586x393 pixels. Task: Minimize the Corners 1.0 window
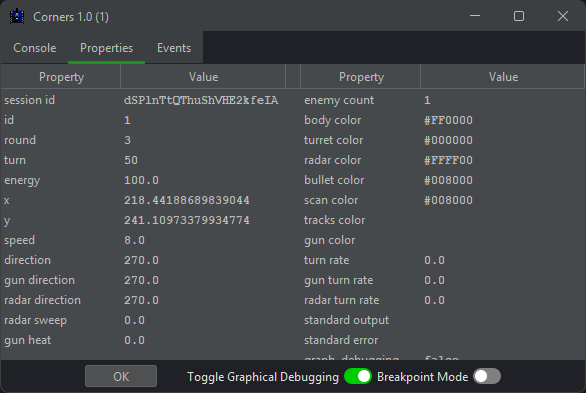pos(475,16)
